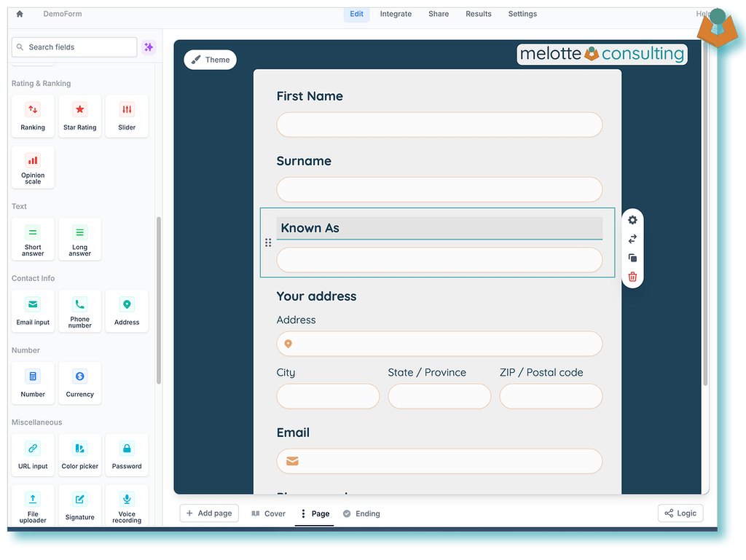Click the Add page button
This screenshot has height=560, width=746.
pos(209,513)
